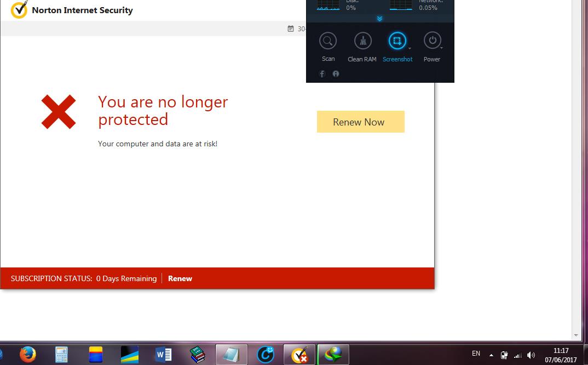This screenshot has height=365, width=588.
Task: Open the stacked books app in the taskbar
Action: 197,355
